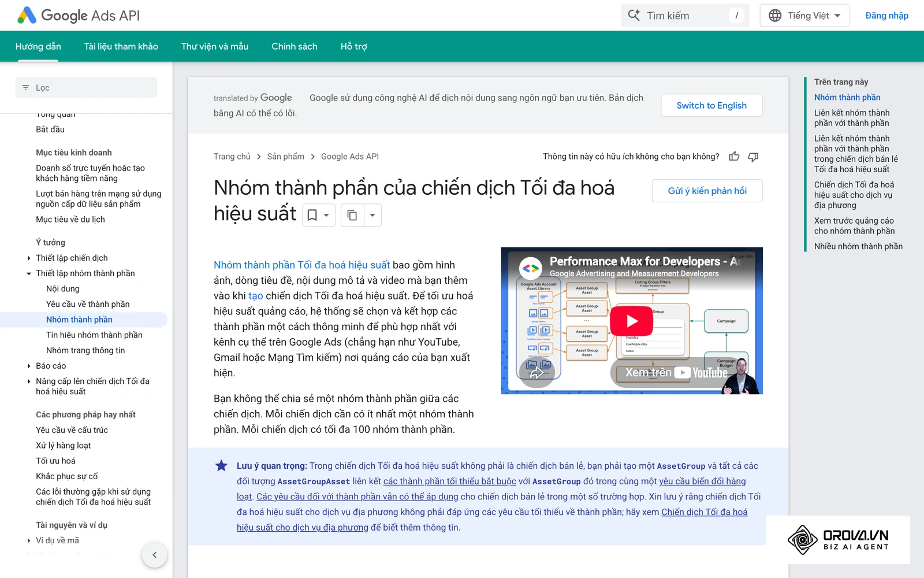Open Tài liệu tham khảo tab
This screenshot has width=924, height=578.
tap(121, 46)
